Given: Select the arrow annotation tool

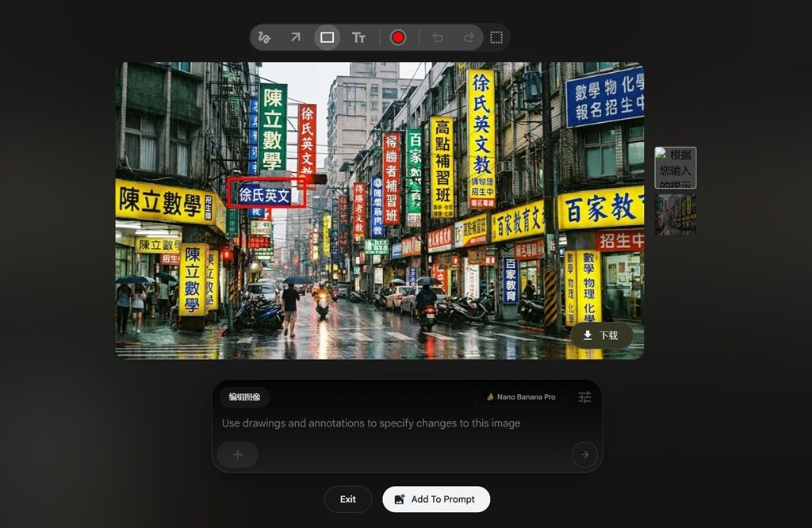Looking at the screenshot, I should [295, 37].
